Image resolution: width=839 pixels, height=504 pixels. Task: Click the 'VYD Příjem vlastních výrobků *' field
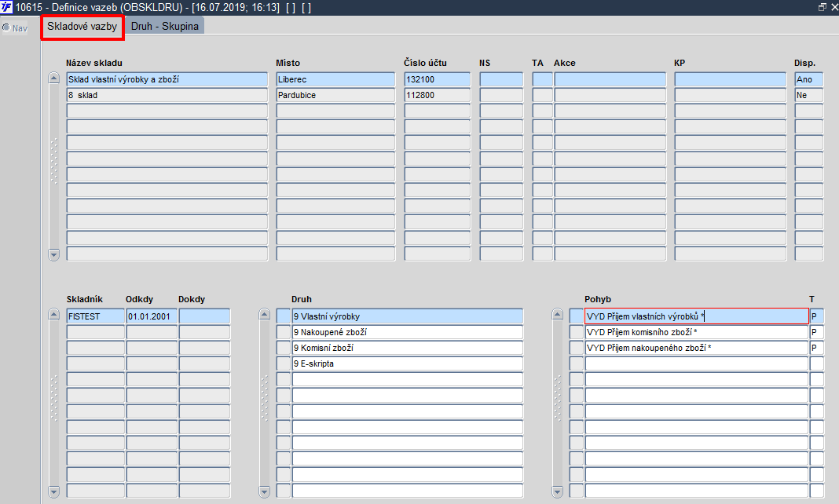[x=697, y=316]
